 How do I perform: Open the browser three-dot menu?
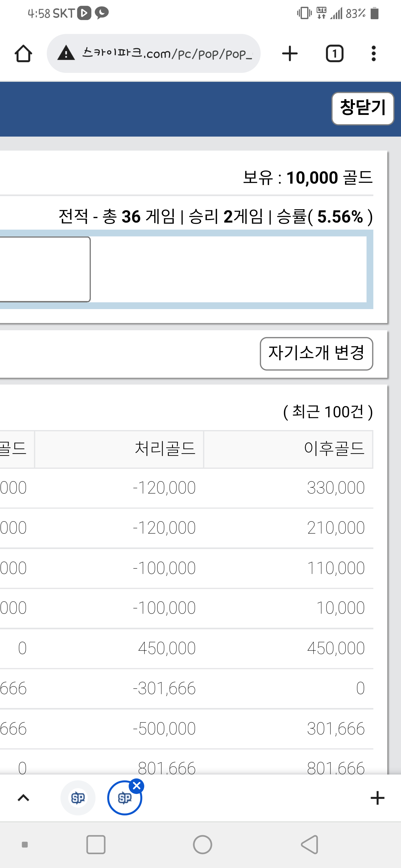pyautogui.click(x=373, y=54)
